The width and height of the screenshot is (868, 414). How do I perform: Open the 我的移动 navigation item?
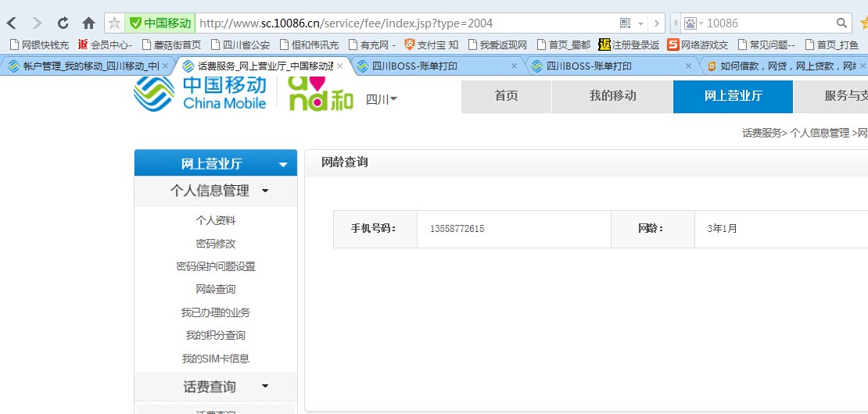tap(612, 96)
